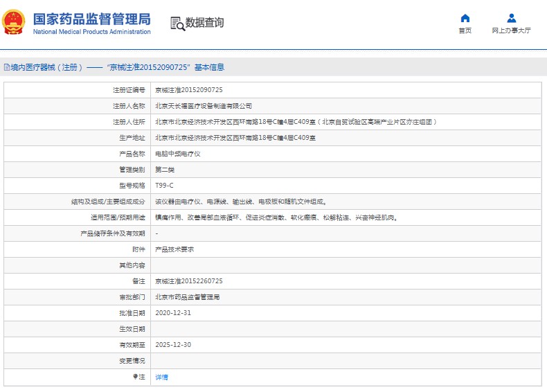This screenshot has height=392, width=547.
Task: Select model value T99-C
Action: tap(164, 186)
